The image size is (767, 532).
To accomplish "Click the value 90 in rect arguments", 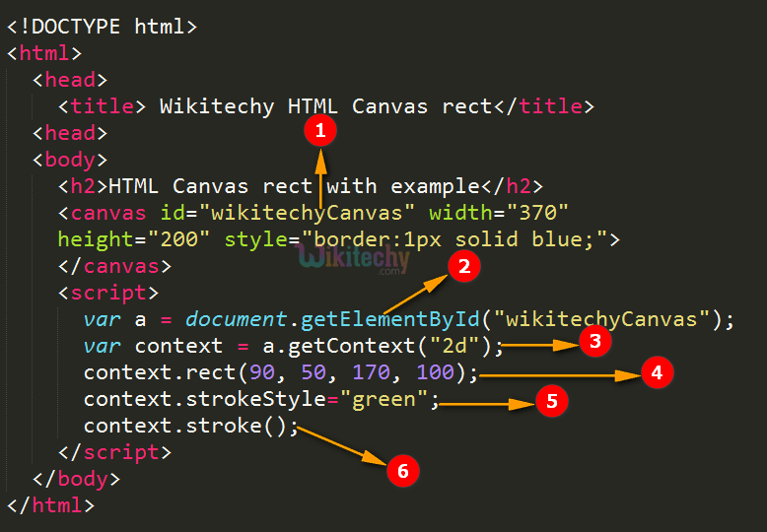I will 262,372.
